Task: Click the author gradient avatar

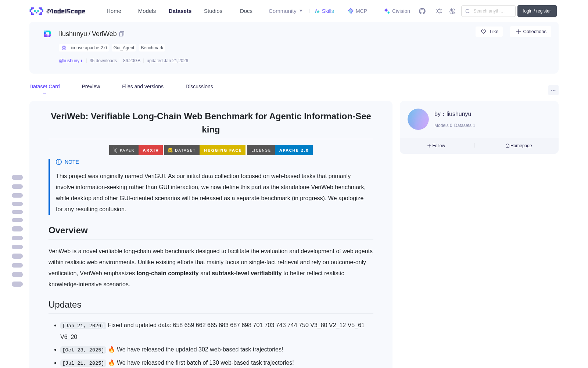Action: point(418,119)
